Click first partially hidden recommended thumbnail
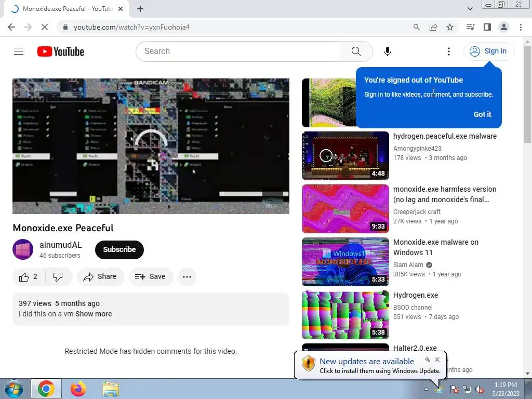 coord(329,103)
